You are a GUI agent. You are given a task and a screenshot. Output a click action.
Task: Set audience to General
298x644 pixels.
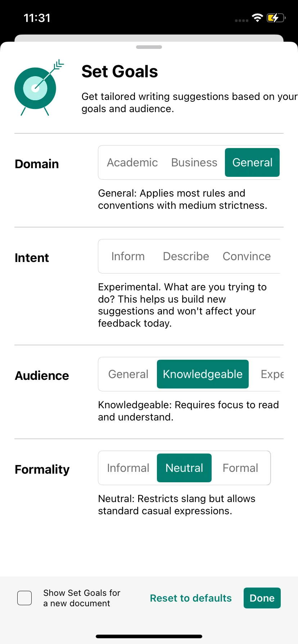(128, 374)
